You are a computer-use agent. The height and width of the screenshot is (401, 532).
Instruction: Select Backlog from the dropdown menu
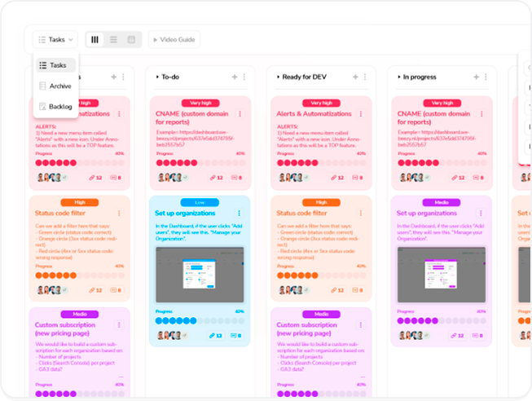click(59, 106)
